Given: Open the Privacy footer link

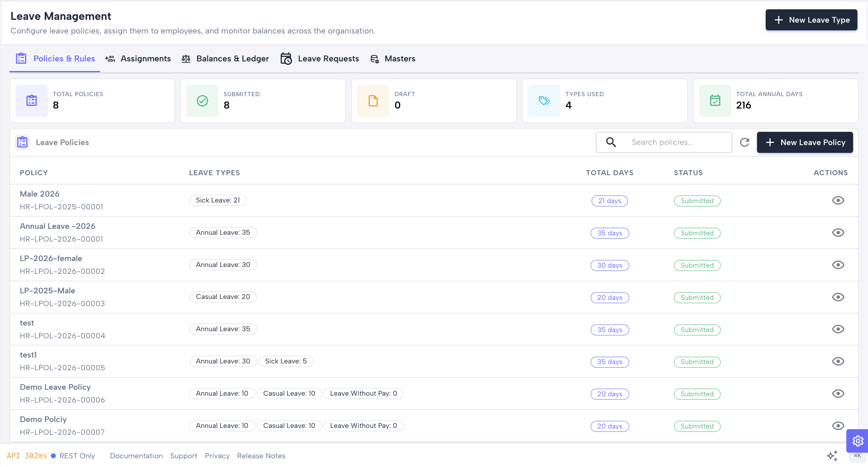Looking at the screenshot, I should [x=217, y=456].
